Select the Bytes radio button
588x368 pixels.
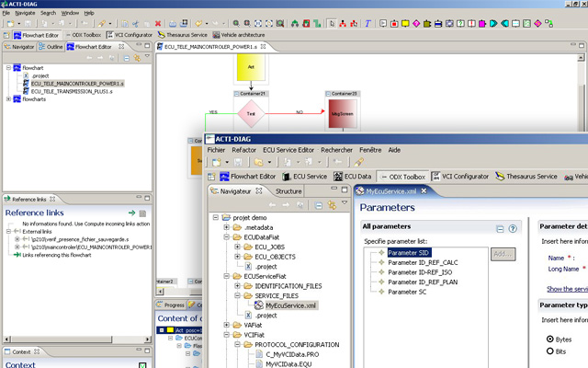[550, 339]
